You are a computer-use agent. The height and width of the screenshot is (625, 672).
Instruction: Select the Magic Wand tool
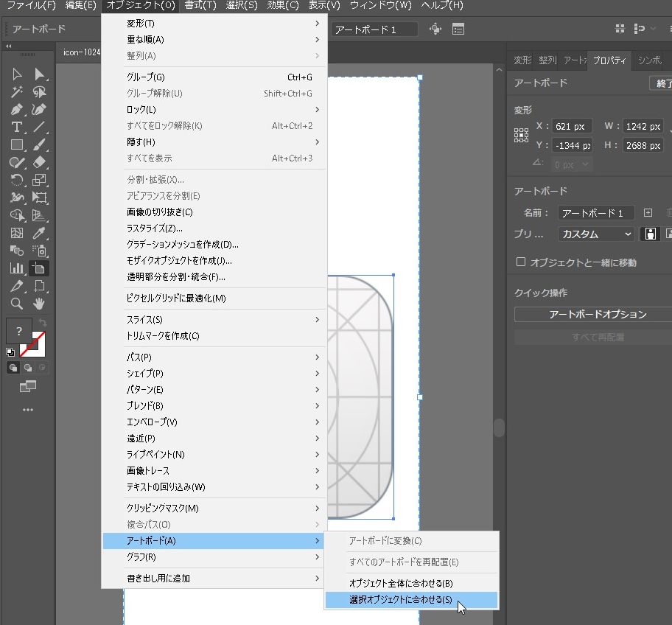(x=17, y=91)
